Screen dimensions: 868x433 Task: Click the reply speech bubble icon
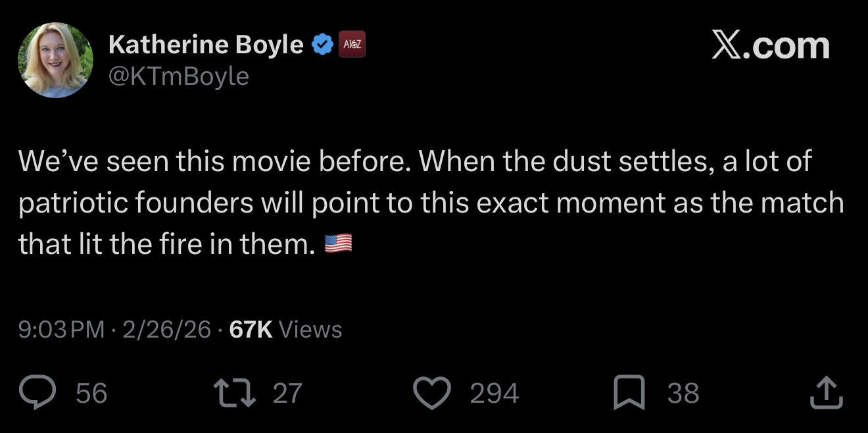point(40,393)
